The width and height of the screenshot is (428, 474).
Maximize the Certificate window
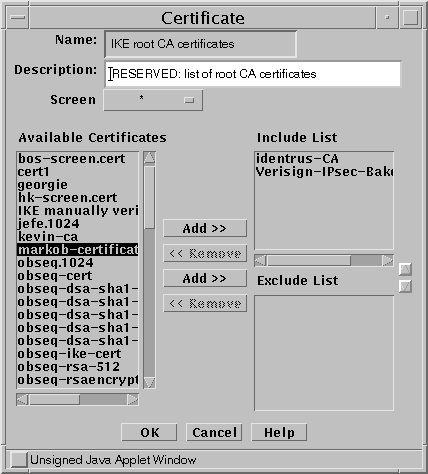tap(410, 17)
